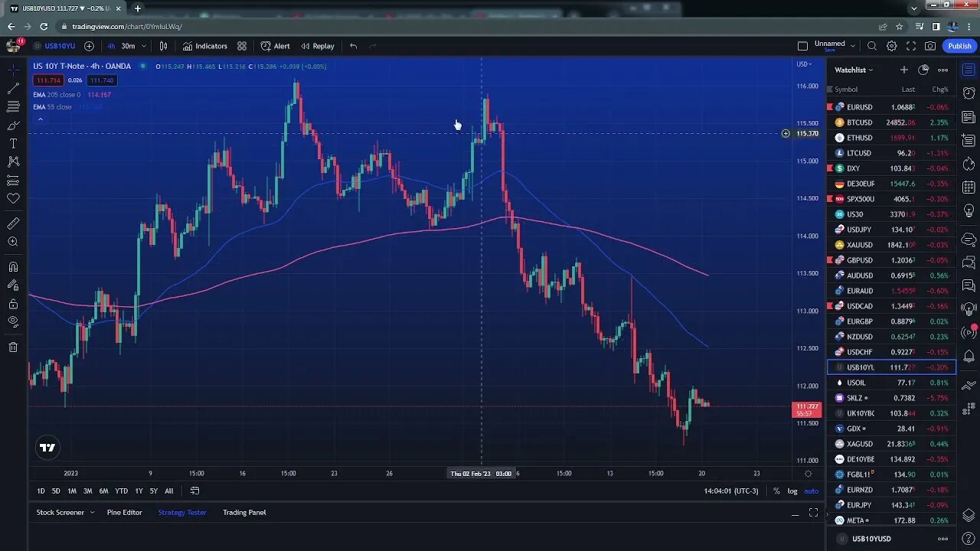The height and width of the screenshot is (551, 980).
Task: Toggle hide all drawings eye icon
Action: pyautogui.click(x=13, y=322)
